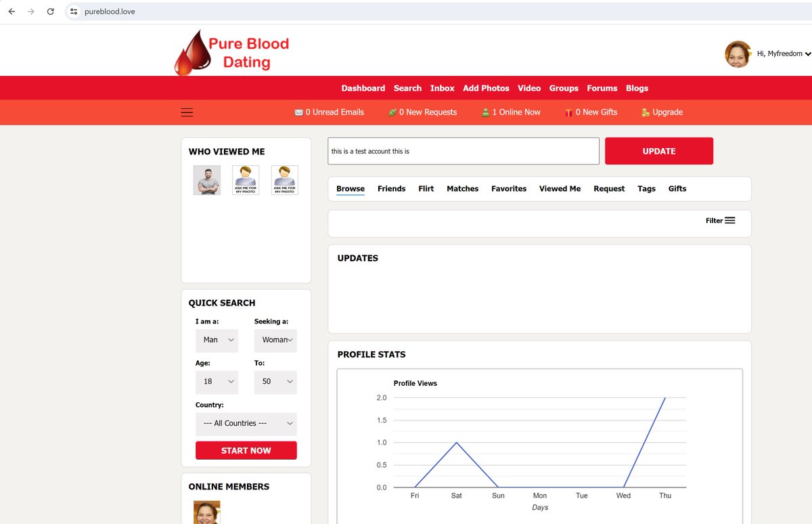Open the 'I am a' Man dropdown
The image size is (812, 524).
(x=217, y=340)
